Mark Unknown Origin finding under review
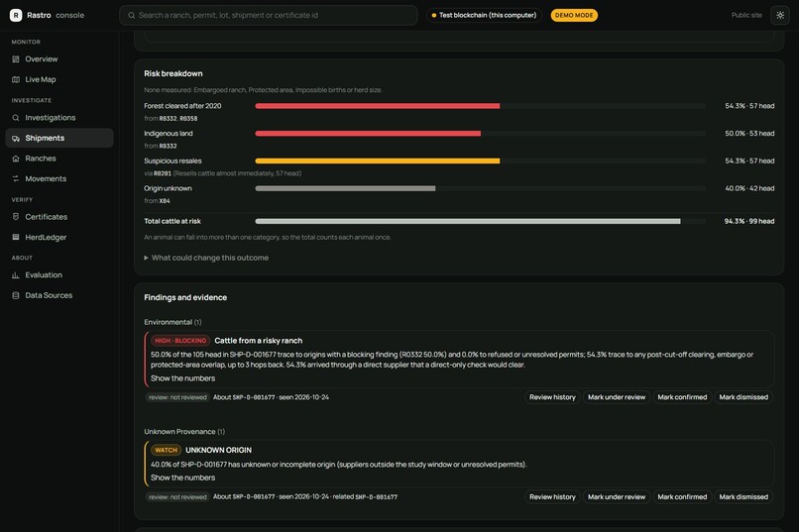 tap(617, 497)
